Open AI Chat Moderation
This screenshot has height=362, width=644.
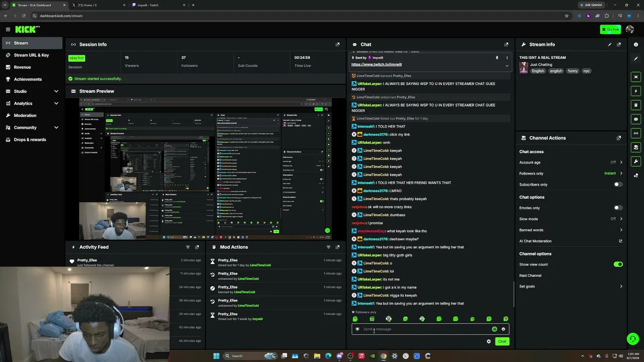pos(571,241)
